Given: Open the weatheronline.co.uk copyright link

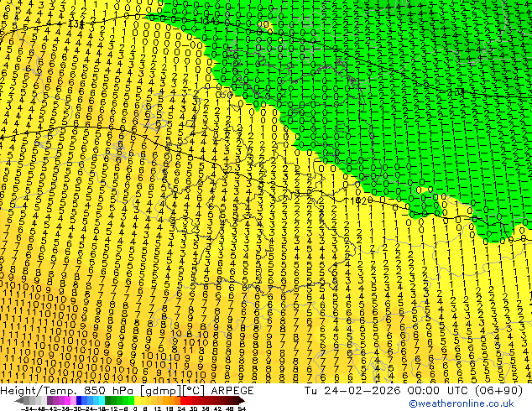Looking at the screenshot, I should [461, 403].
